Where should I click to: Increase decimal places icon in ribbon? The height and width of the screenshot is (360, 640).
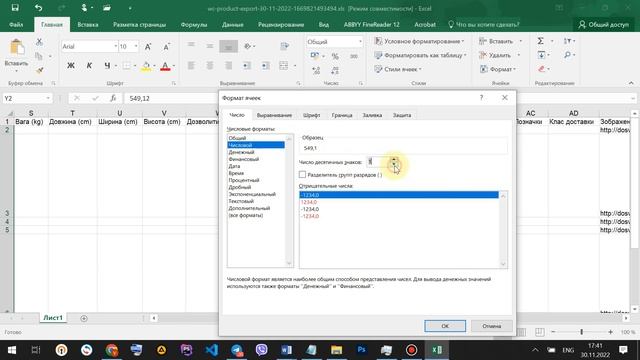pos(316,70)
